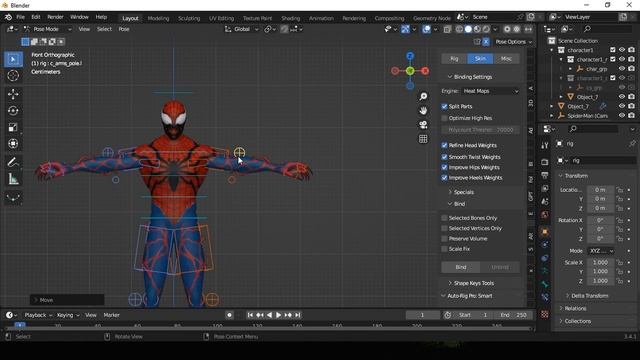Toggle auto keying record button

(229, 315)
